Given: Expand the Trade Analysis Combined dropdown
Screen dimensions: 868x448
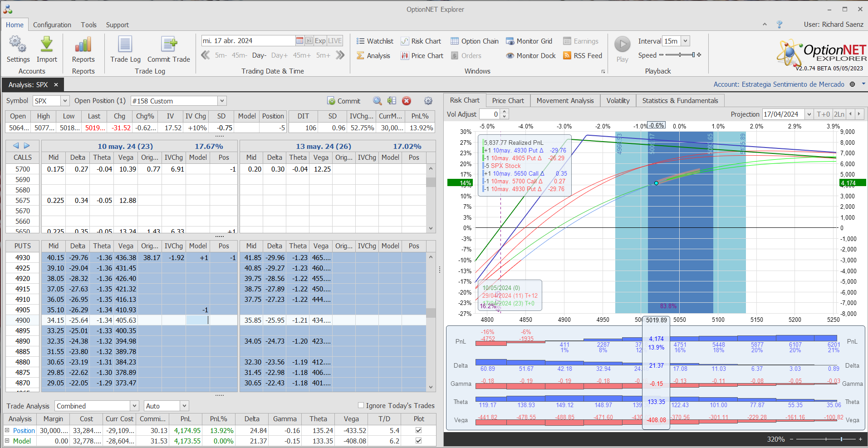Looking at the screenshot, I should pos(134,406).
